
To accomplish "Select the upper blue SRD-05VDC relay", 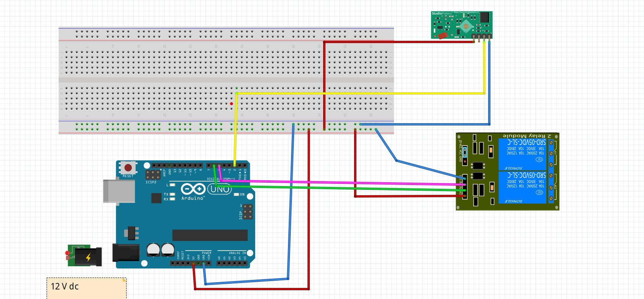I will click(x=523, y=154).
